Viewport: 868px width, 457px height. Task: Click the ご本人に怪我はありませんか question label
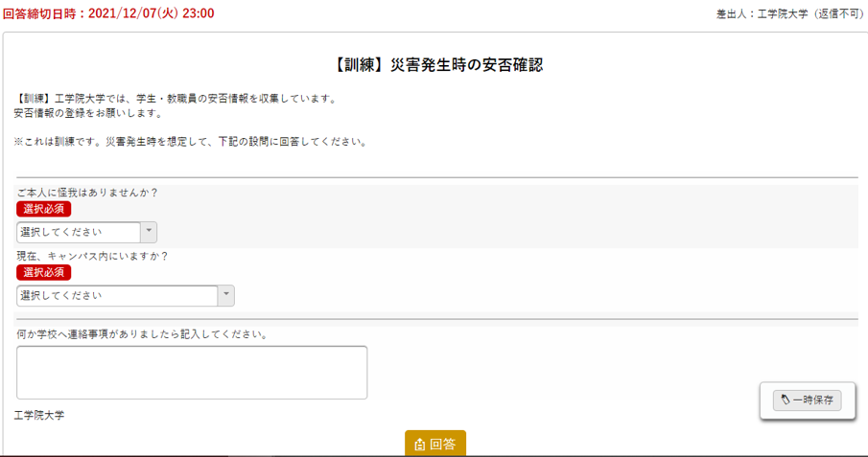pyautogui.click(x=87, y=193)
